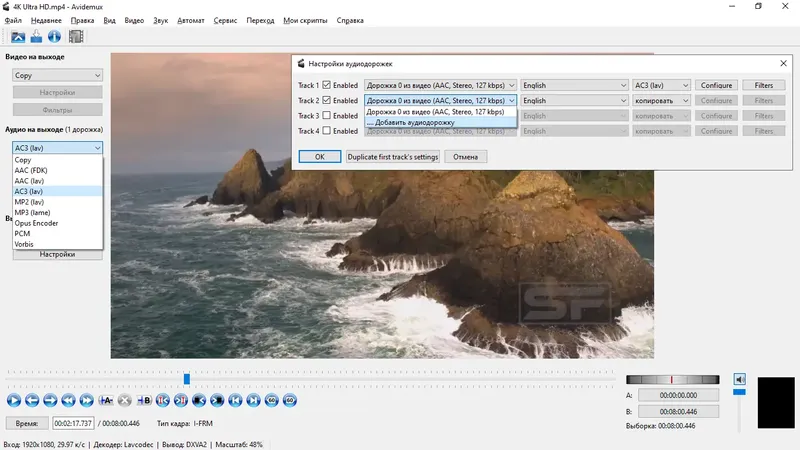Set selection start marker A
This screenshot has width=800, height=450.
tap(107, 400)
